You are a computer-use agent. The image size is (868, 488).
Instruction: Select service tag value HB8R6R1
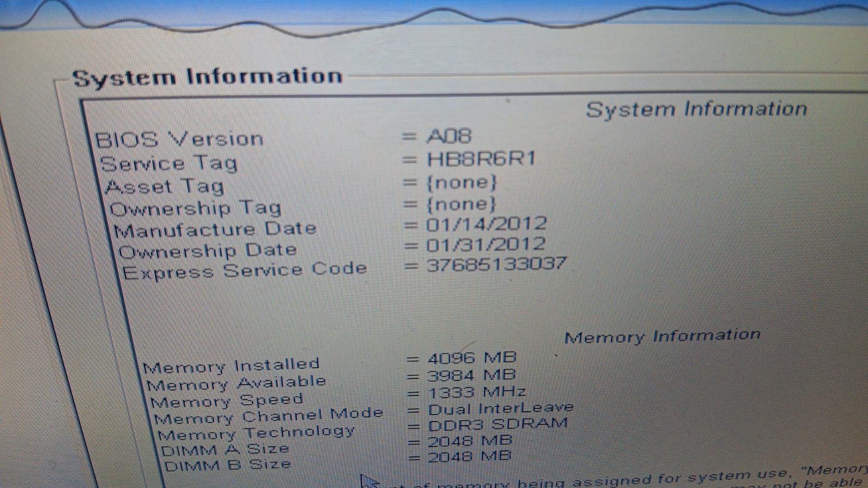(481, 159)
